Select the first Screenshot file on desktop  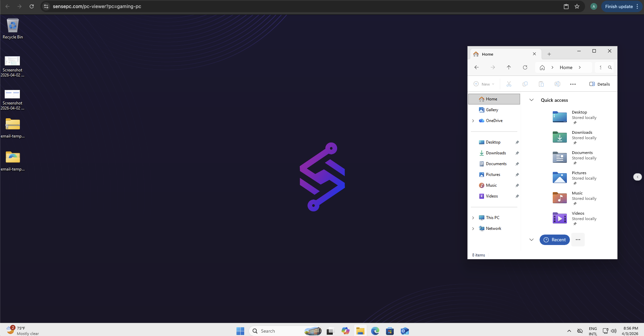(x=12, y=66)
